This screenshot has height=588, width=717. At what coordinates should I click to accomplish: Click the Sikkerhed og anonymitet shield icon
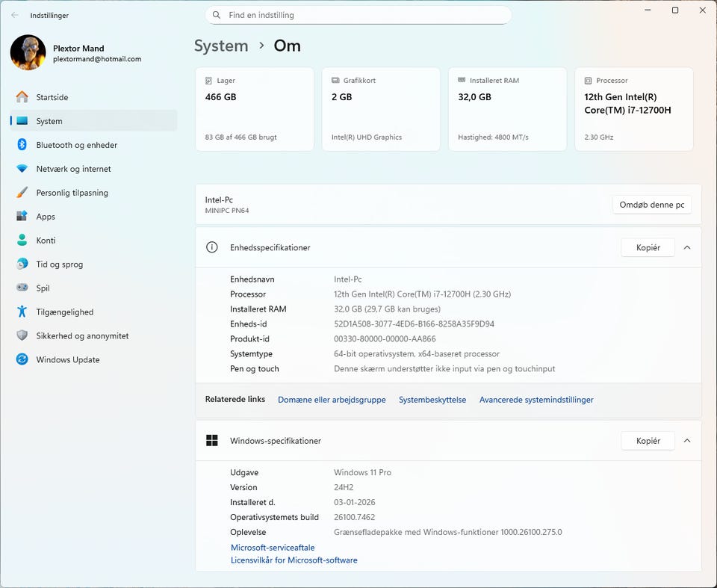click(x=22, y=335)
